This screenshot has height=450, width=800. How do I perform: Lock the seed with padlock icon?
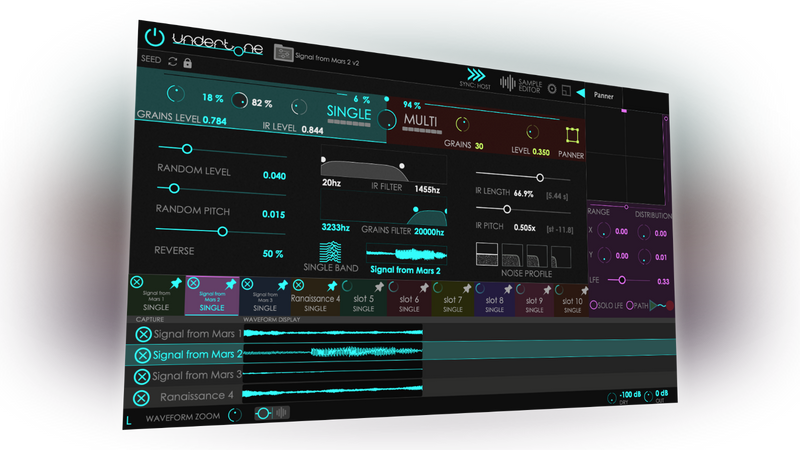(187, 63)
